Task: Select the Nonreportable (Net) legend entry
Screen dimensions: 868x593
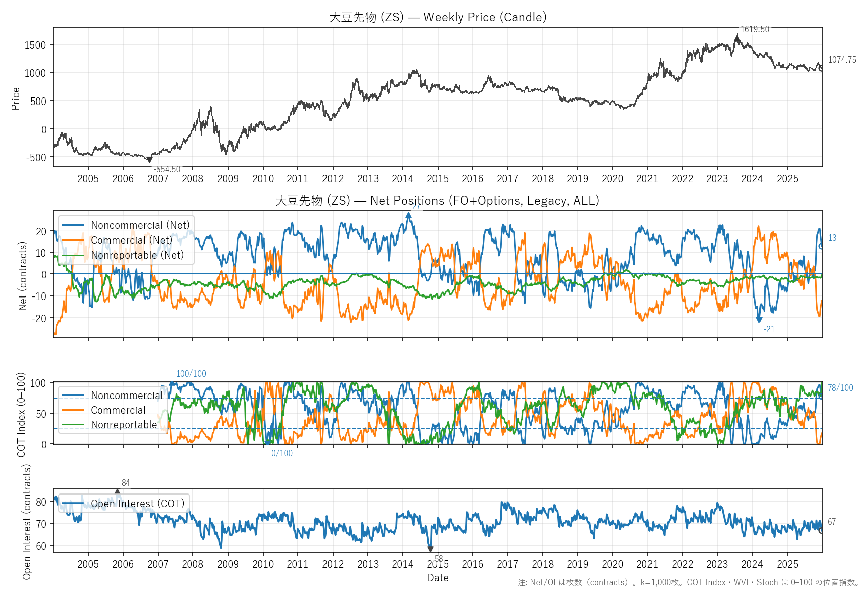Action: click(137, 255)
